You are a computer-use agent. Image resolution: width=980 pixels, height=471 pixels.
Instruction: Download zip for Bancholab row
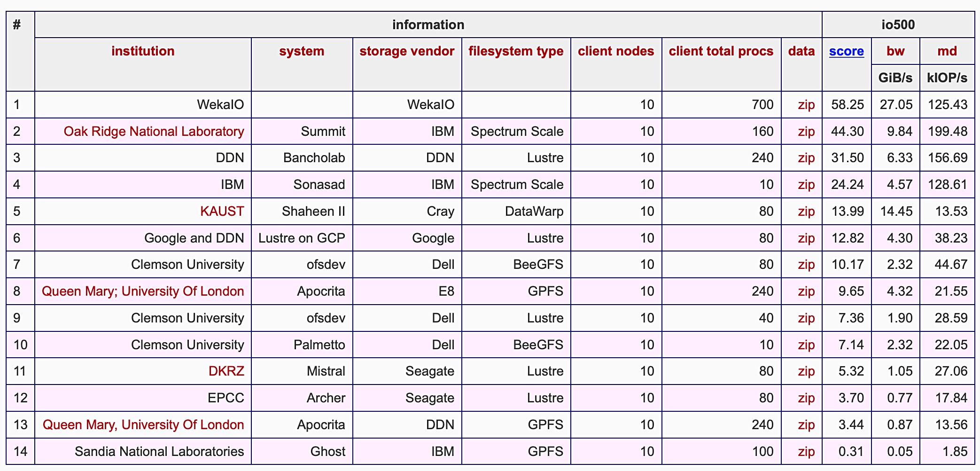point(806,157)
